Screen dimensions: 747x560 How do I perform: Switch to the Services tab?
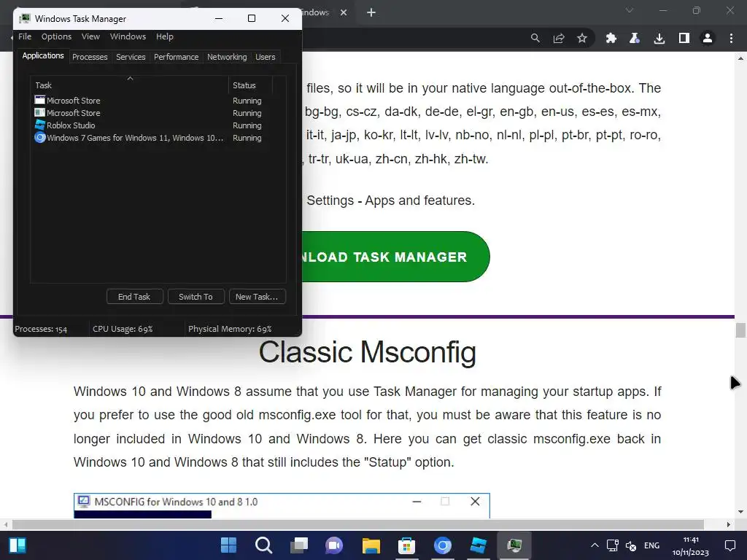(x=131, y=57)
